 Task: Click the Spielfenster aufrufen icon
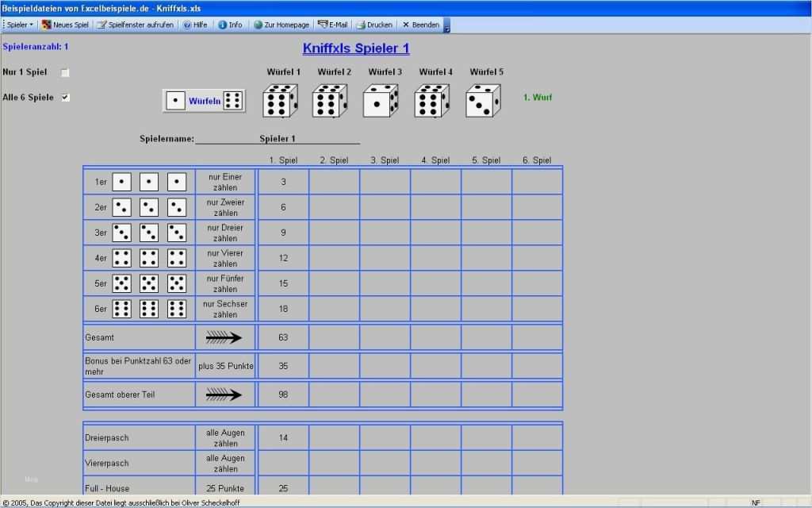point(102,25)
